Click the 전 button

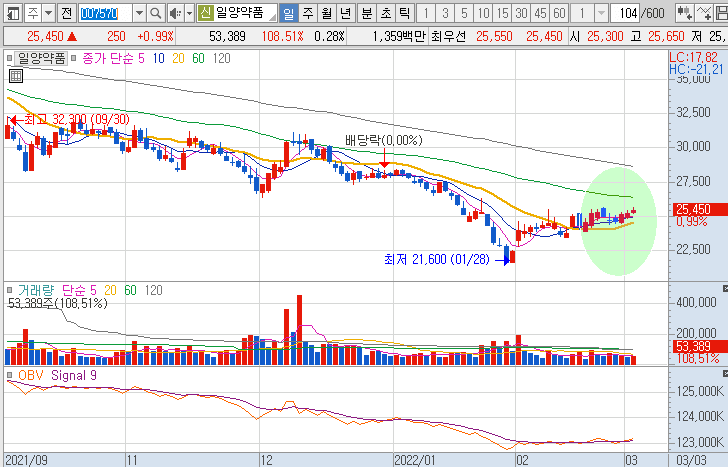[x=67, y=13]
